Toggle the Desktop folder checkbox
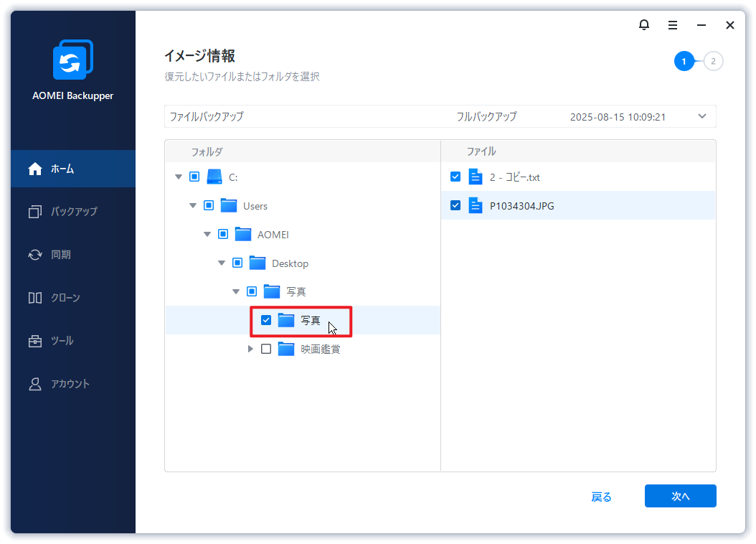This screenshot has width=756, height=544. tap(237, 263)
